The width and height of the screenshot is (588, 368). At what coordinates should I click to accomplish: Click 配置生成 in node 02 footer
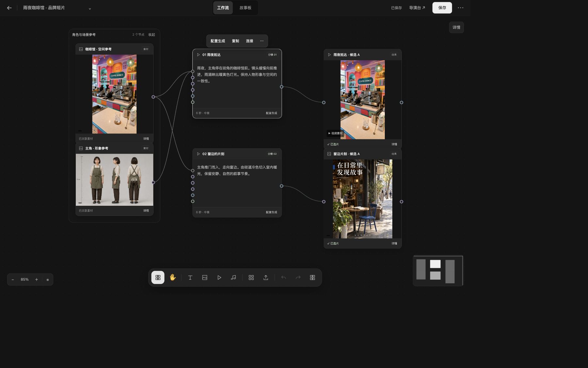pyautogui.click(x=271, y=212)
